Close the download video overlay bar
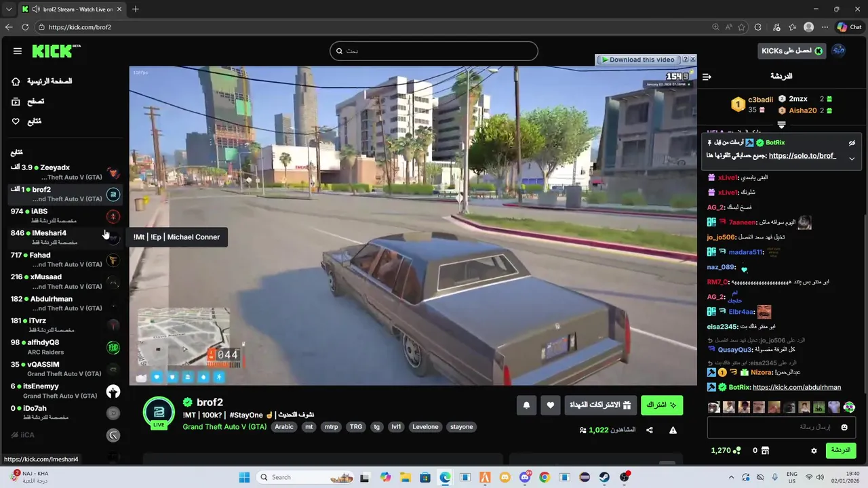Viewport: 868px width, 488px height. coord(692,60)
